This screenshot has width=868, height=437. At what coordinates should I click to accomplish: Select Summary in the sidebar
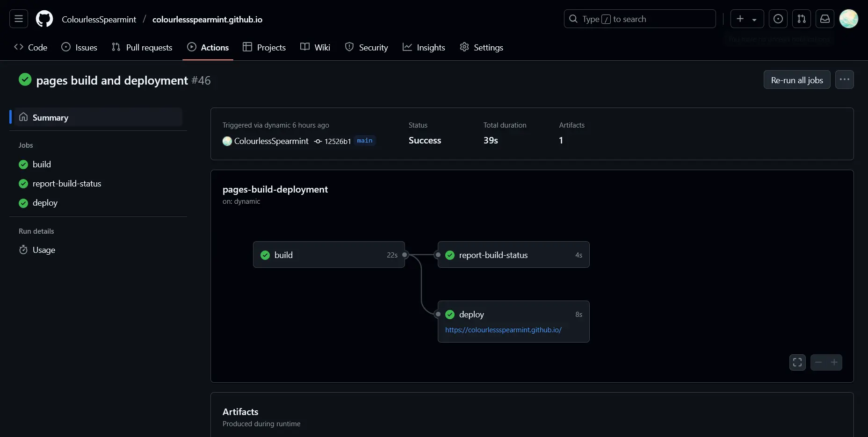(98, 117)
